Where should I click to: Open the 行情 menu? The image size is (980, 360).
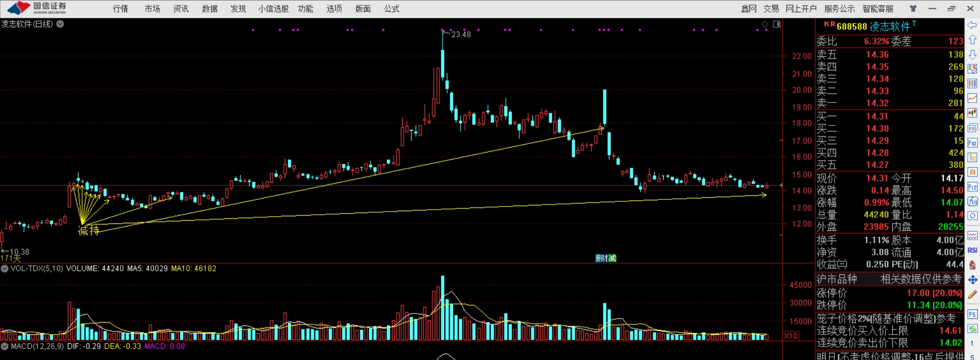(120, 9)
